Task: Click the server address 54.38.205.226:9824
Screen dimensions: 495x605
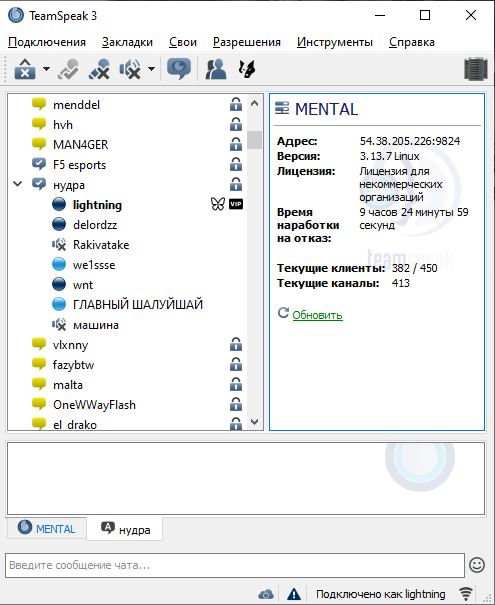Action: 410,141
